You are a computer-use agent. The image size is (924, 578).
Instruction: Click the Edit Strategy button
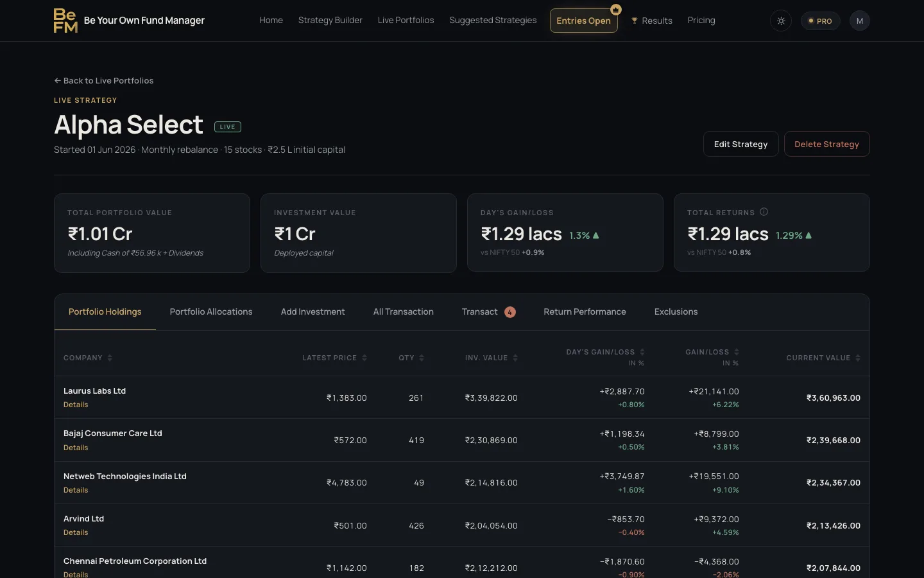pos(741,144)
